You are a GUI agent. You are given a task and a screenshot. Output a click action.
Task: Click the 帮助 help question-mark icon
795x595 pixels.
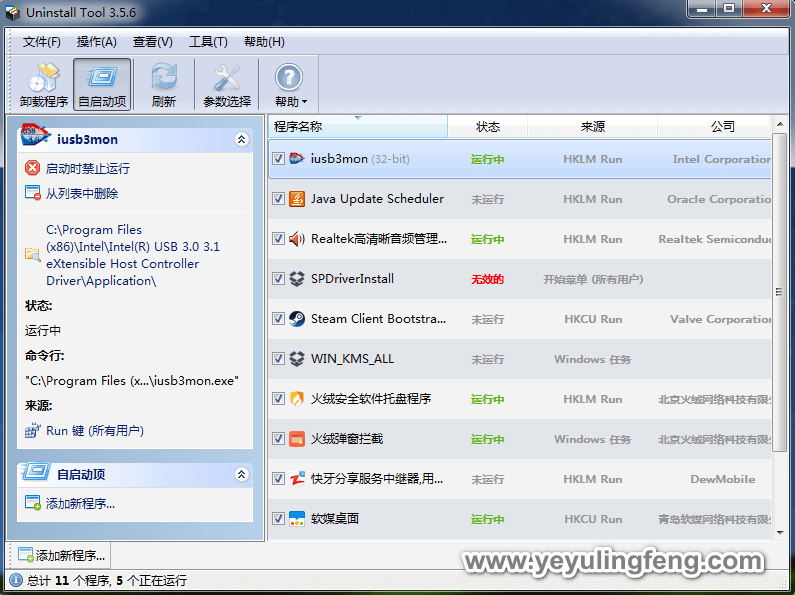pos(288,78)
